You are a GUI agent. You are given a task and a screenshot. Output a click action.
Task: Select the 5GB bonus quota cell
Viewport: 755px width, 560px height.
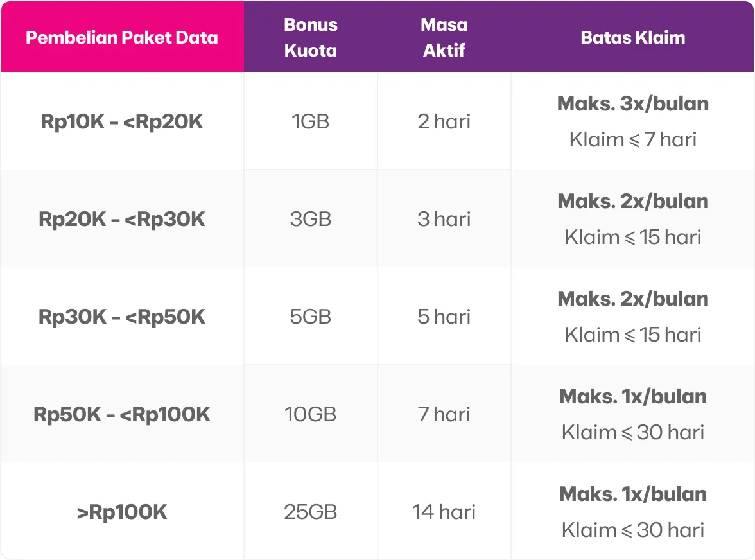(311, 317)
